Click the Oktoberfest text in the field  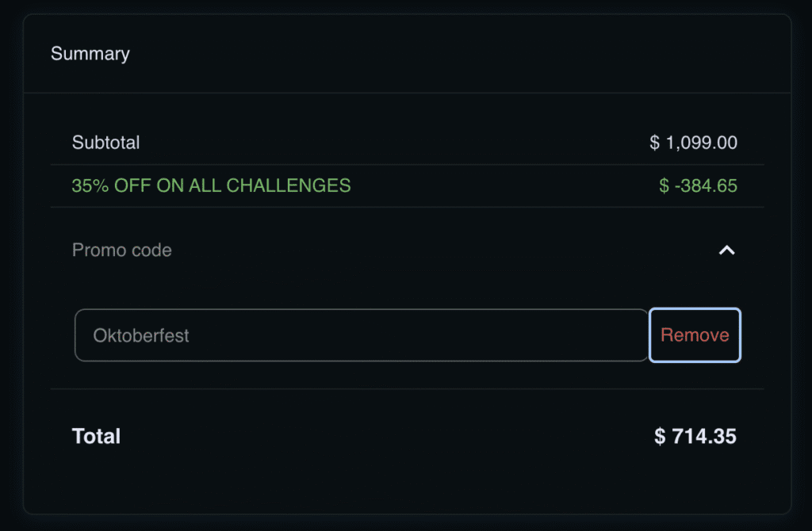tap(141, 335)
